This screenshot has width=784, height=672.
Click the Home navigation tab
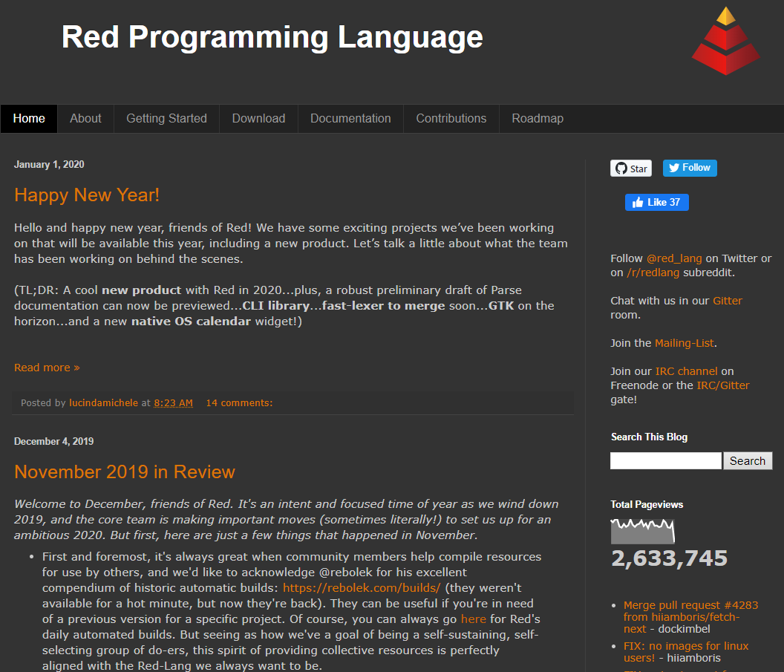[x=29, y=119]
